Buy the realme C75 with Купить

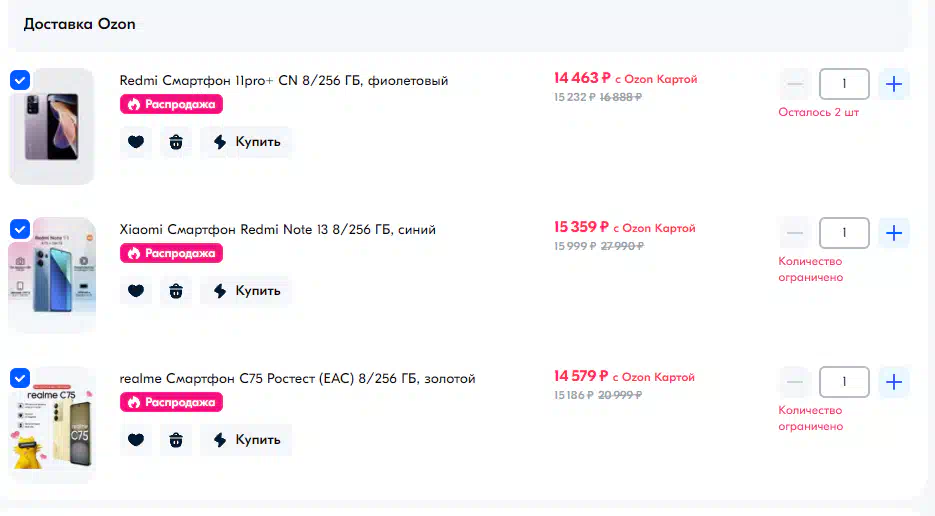[x=246, y=440]
